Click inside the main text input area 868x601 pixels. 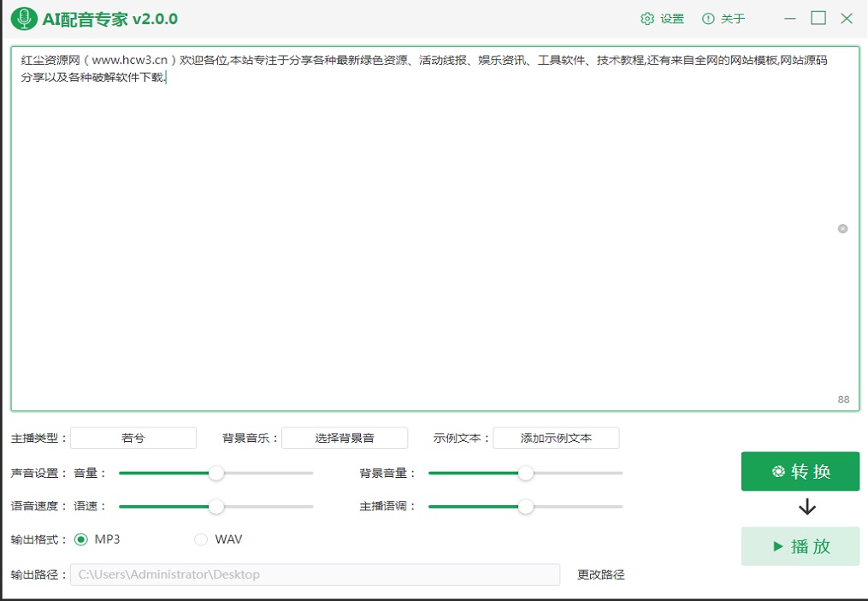point(435,229)
